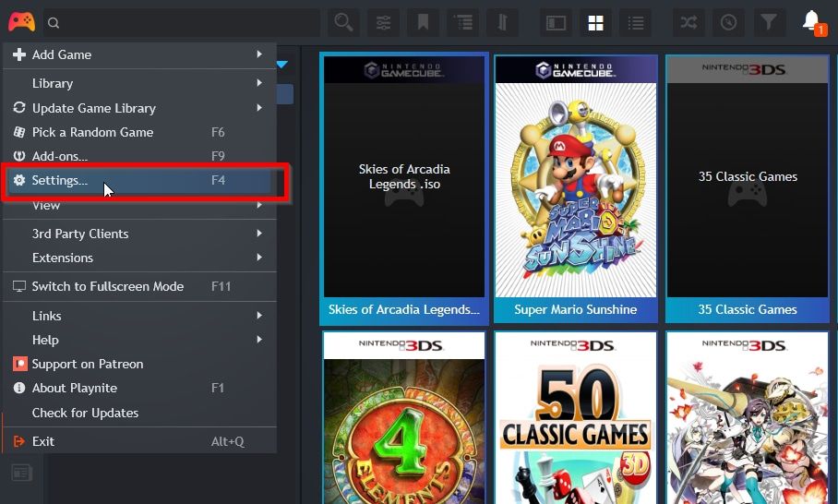Open the grouping options icon
This screenshot has height=504, width=838.
[462, 22]
